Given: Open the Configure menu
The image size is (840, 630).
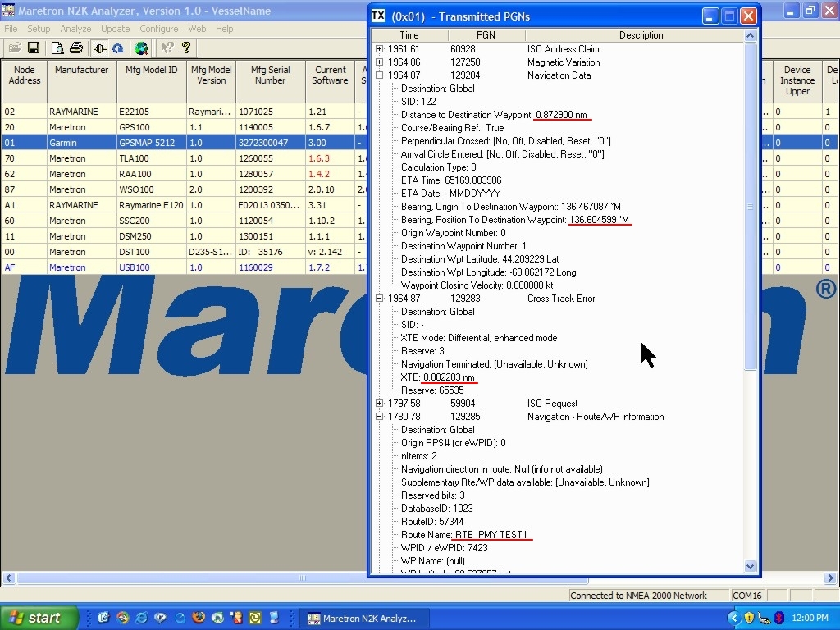Looking at the screenshot, I should pos(159,29).
